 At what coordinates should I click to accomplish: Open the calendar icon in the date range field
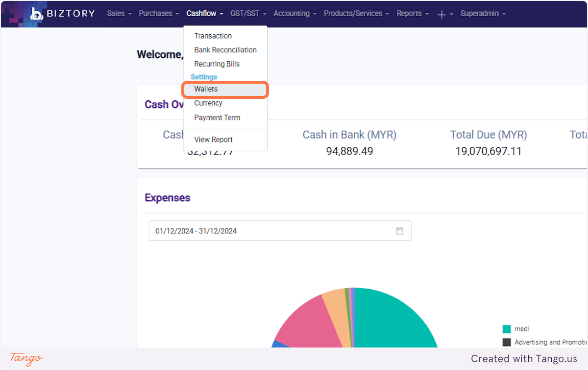[399, 231]
